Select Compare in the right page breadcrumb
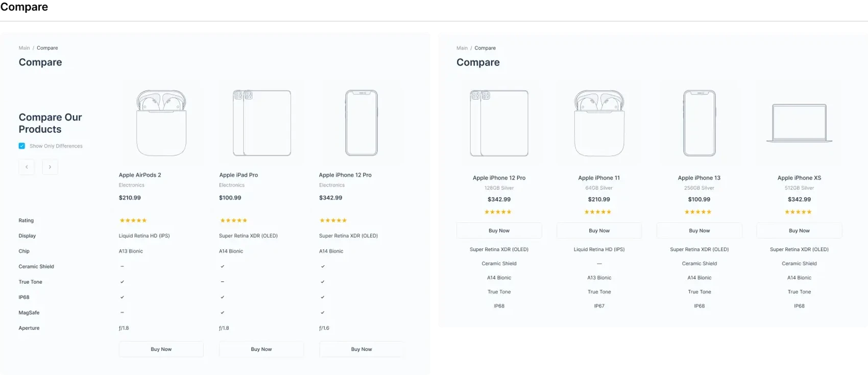Screen dimensions: 868x375 pos(485,48)
